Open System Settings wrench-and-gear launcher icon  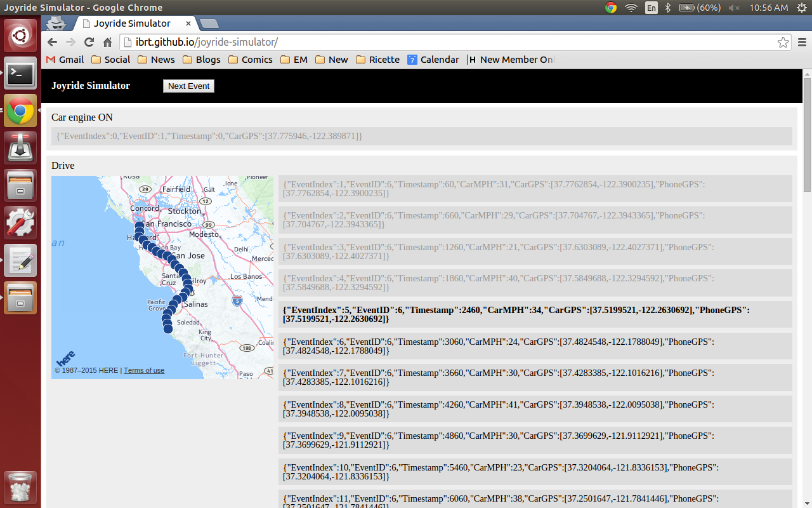click(x=20, y=223)
